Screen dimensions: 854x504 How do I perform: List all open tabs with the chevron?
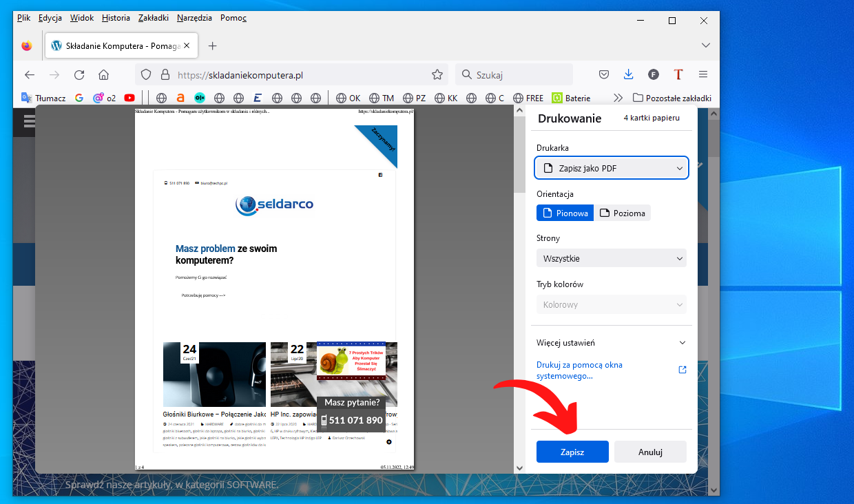pyautogui.click(x=705, y=45)
